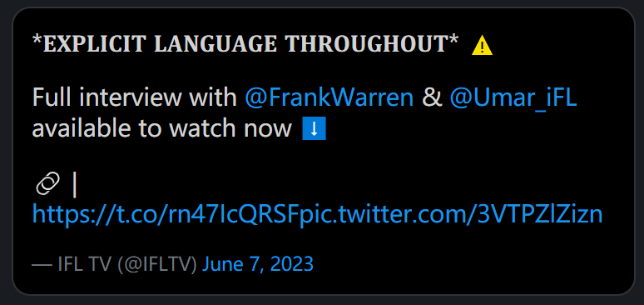Viewport: 644px width, 305px height.
Task: Click the yellow warning triangle emoji
Action: click(482, 45)
